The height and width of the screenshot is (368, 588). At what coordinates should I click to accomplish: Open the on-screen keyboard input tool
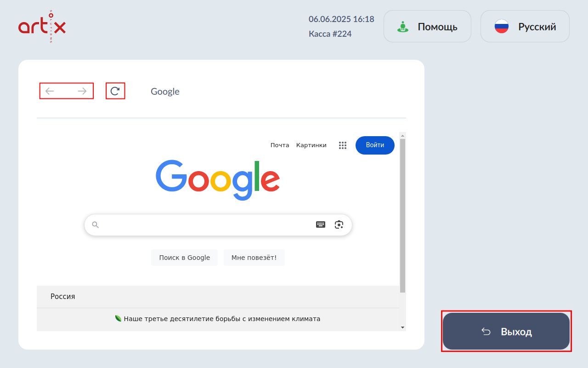coord(321,224)
